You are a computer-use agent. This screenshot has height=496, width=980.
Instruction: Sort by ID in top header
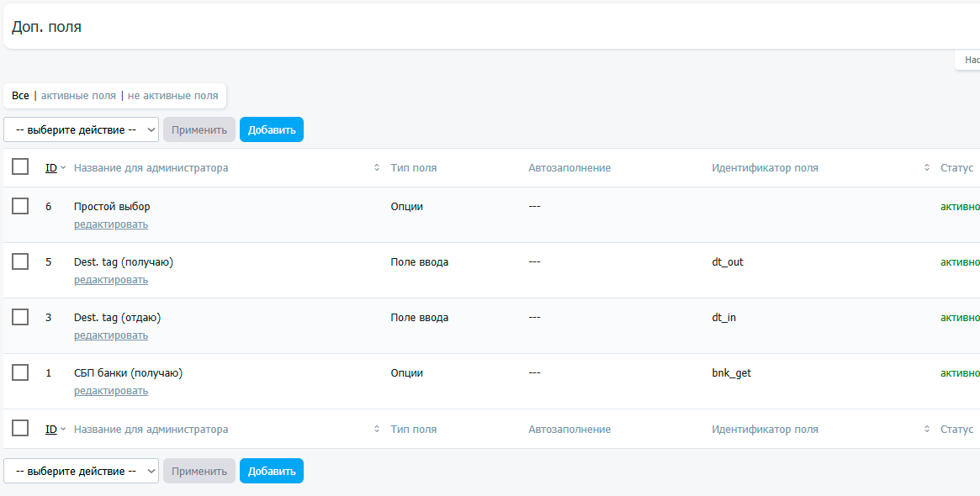(x=51, y=168)
